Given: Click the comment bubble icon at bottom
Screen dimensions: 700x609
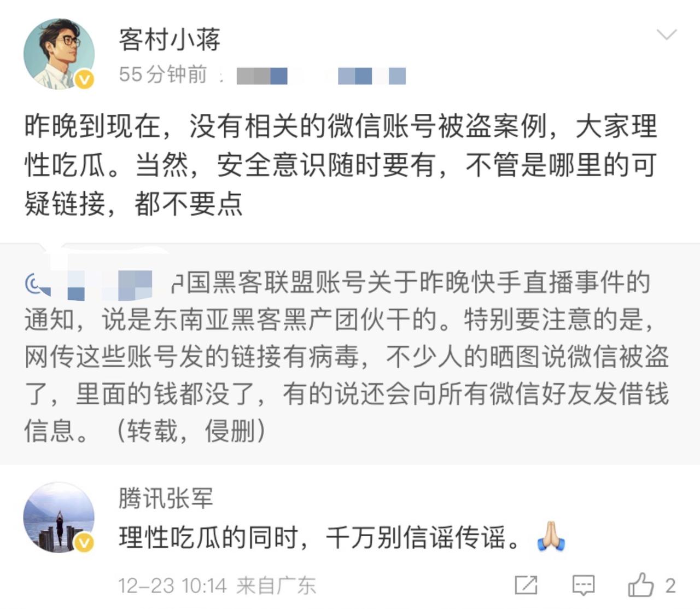Looking at the screenshot, I should [584, 585].
